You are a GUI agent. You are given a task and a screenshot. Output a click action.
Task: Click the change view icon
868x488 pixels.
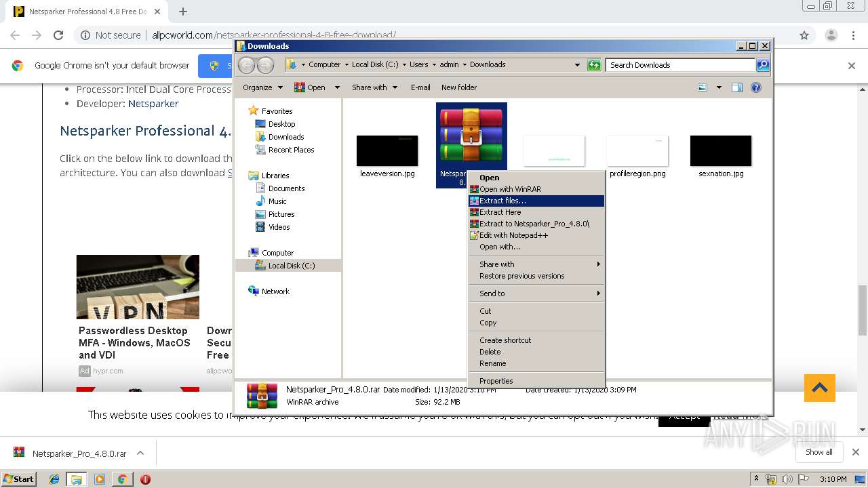click(x=703, y=87)
